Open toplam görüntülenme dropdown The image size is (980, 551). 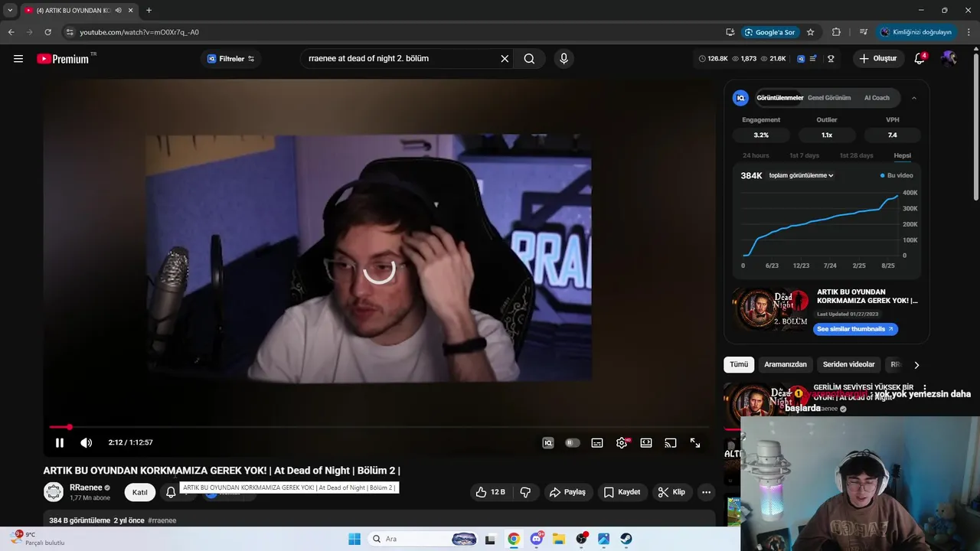point(801,175)
